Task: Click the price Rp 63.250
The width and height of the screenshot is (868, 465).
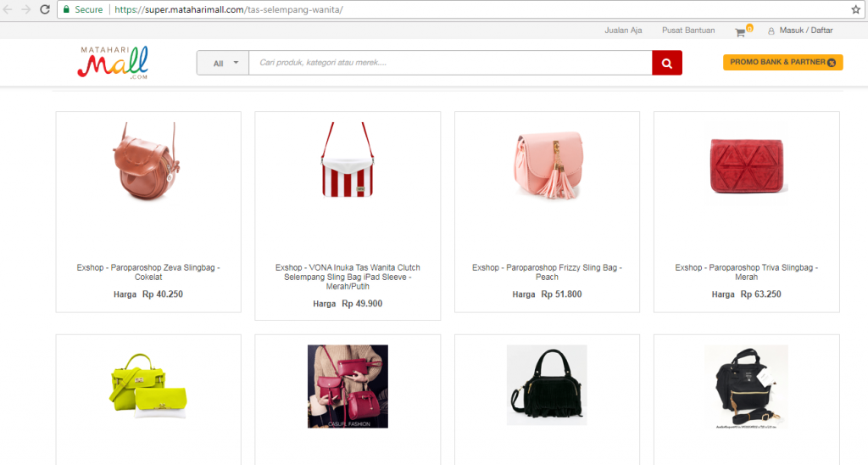Action: point(760,294)
